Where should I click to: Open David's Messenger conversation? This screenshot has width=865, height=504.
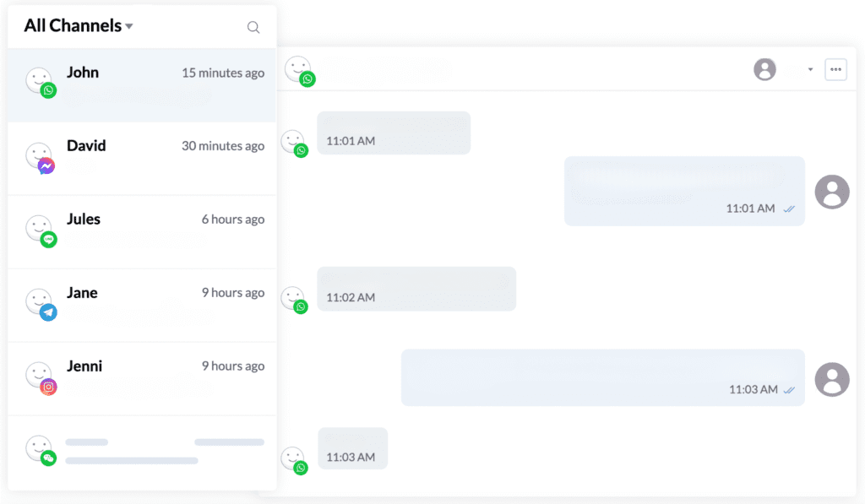coord(142,158)
